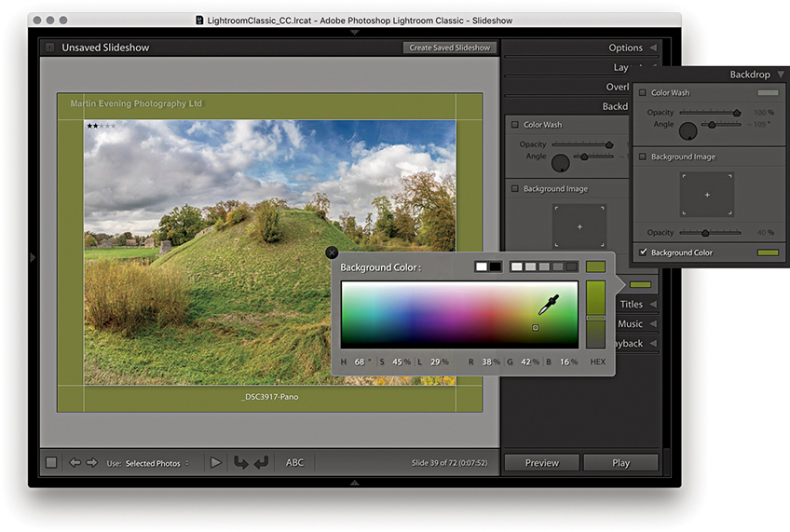
Task: Enable the Background Image checkbox
Action: 644,157
